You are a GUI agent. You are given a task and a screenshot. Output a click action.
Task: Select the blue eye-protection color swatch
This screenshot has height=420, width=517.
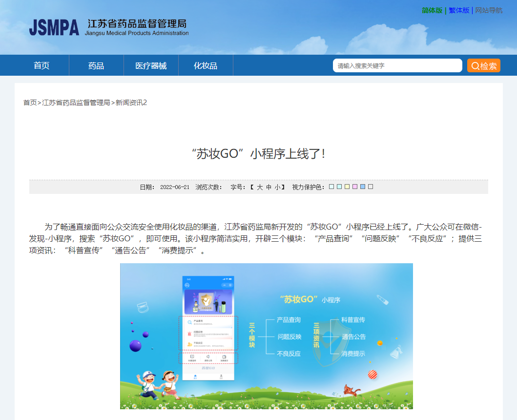click(363, 187)
